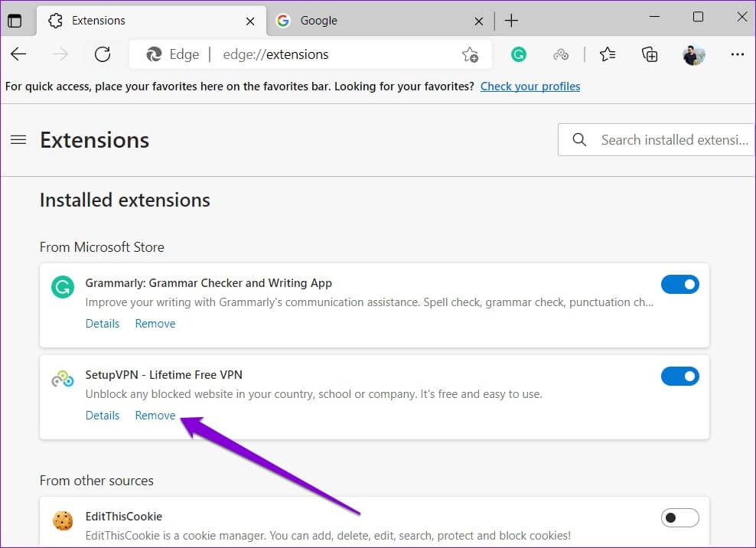Open Grammarly extension icon in toolbar
Screen dimensions: 756x548
point(518,54)
